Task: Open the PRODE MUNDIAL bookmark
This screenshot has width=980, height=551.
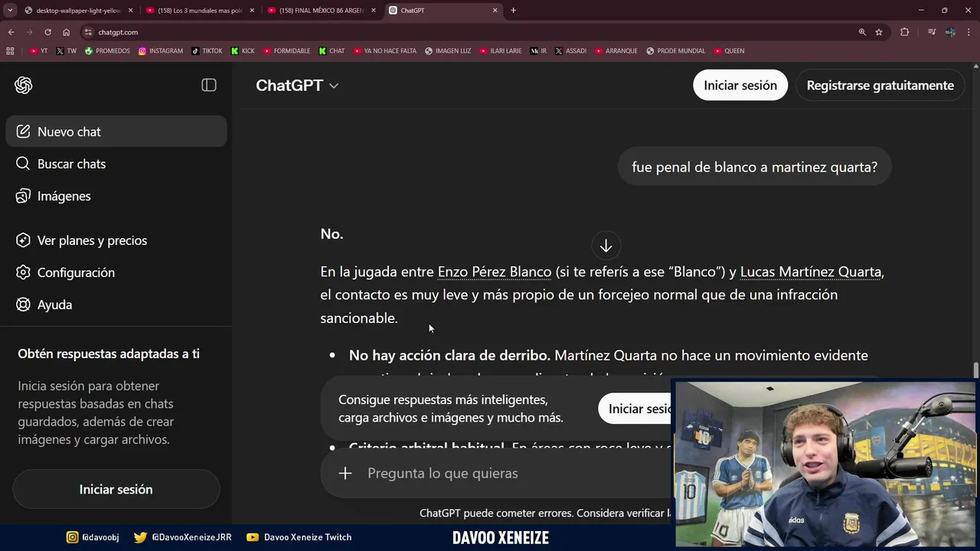Action: pos(675,51)
